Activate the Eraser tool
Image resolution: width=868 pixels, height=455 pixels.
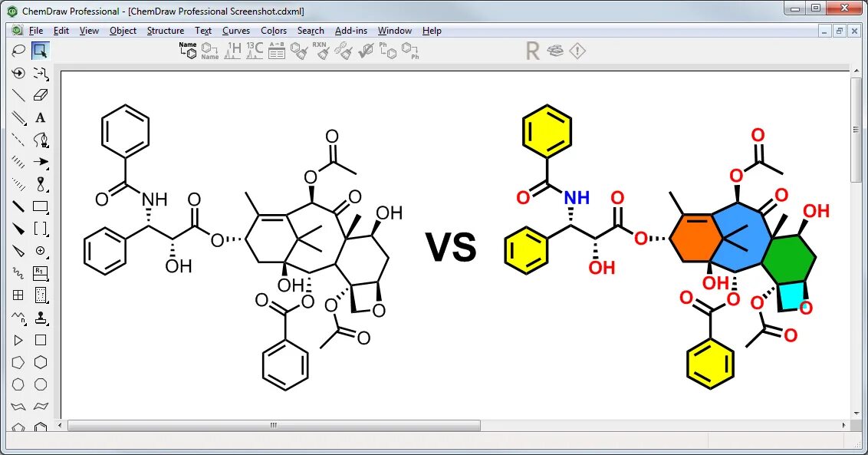tap(40, 95)
